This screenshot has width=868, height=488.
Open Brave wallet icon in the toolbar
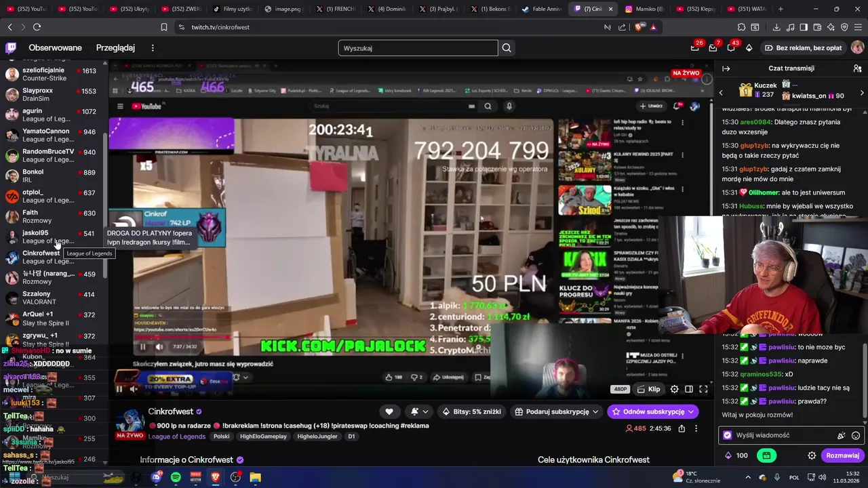(817, 27)
